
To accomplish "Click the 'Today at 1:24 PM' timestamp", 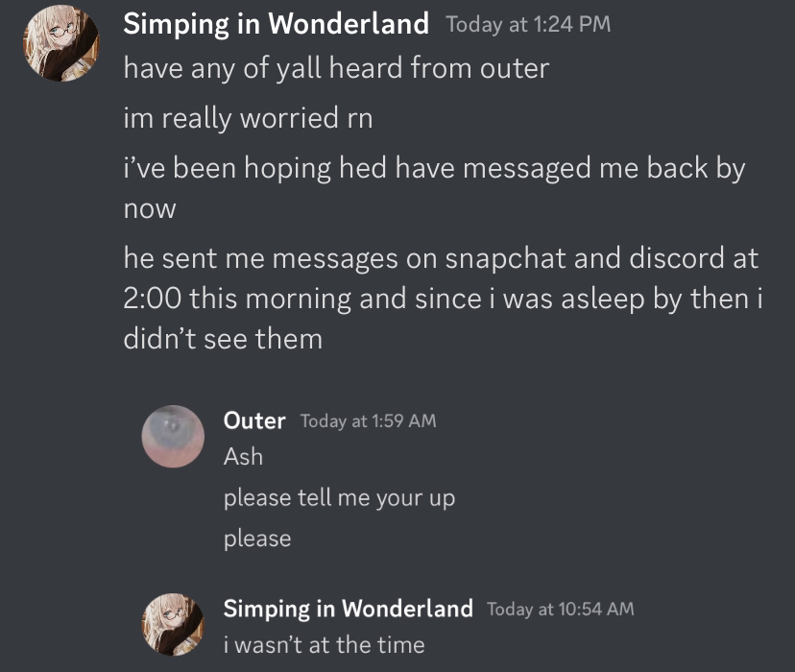I will pyautogui.click(x=528, y=25).
